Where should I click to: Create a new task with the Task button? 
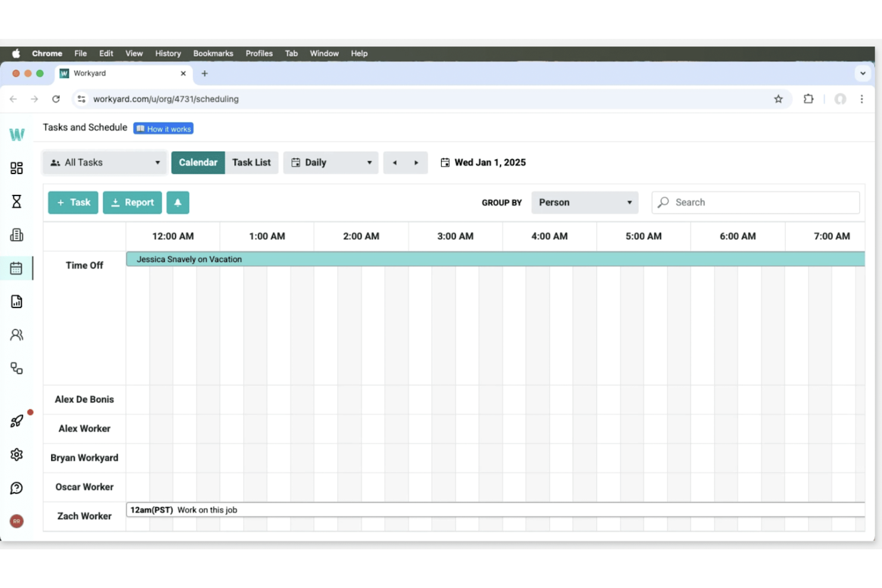tap(73, 202)
